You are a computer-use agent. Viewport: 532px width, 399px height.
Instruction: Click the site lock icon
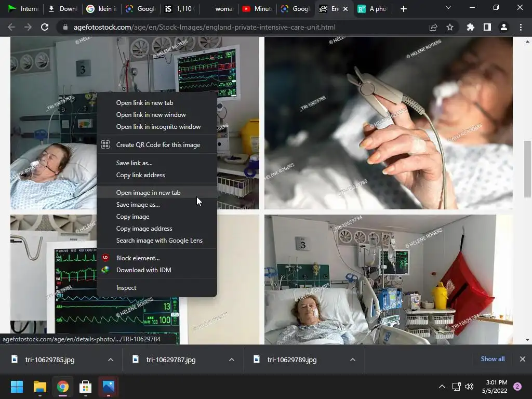point(65,27)
